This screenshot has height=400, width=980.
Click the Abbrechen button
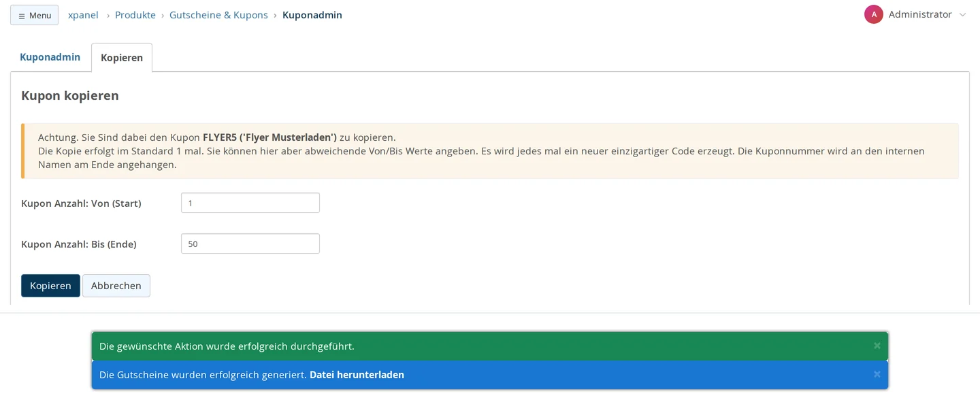pos(116,286)
